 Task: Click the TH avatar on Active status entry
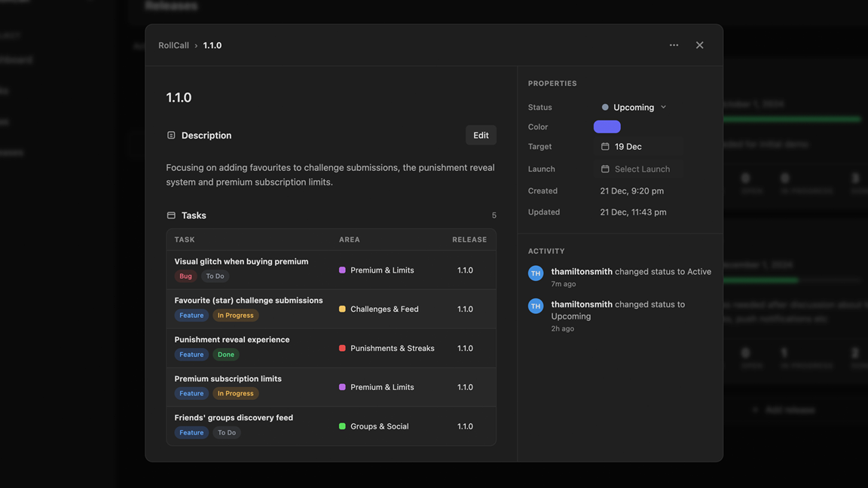(x=536, y=273)
